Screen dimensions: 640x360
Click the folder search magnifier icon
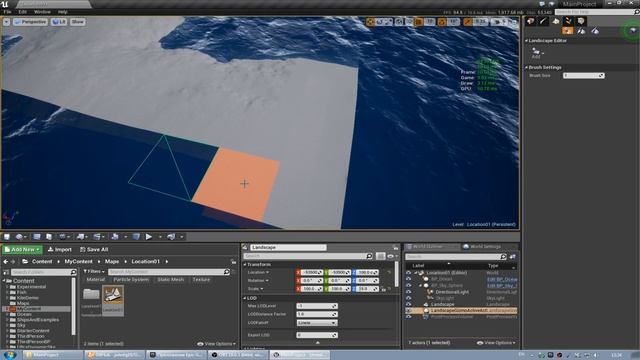73,272
